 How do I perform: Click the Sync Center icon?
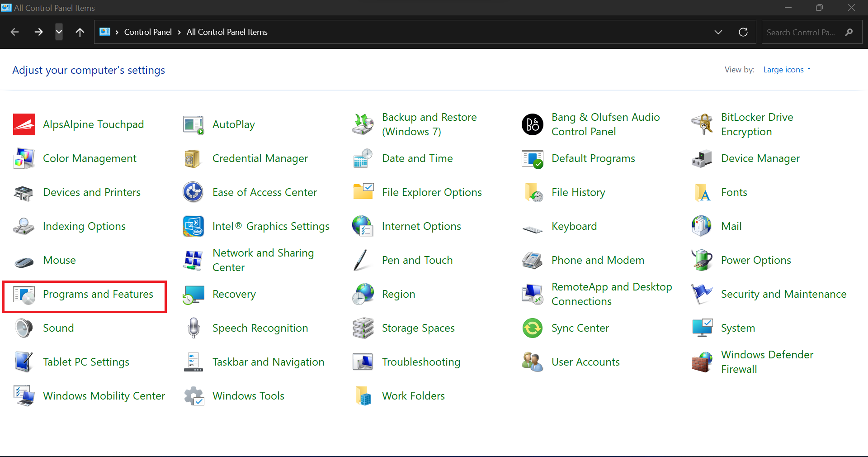tap(533, 328)
